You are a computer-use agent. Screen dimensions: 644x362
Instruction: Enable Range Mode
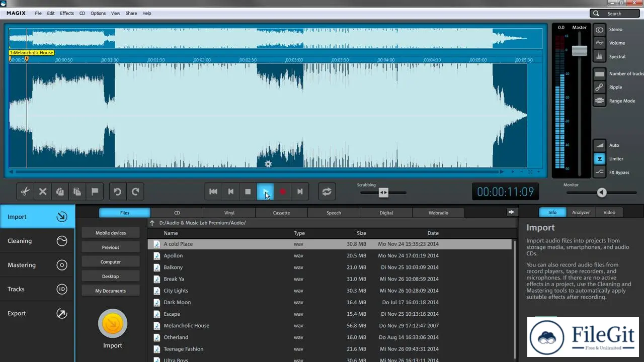[599, 101]
